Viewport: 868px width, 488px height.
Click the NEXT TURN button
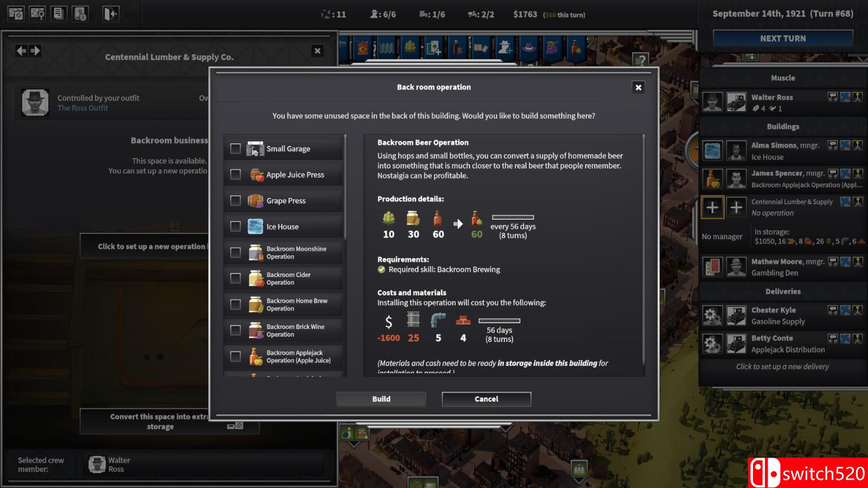(782, 38)
